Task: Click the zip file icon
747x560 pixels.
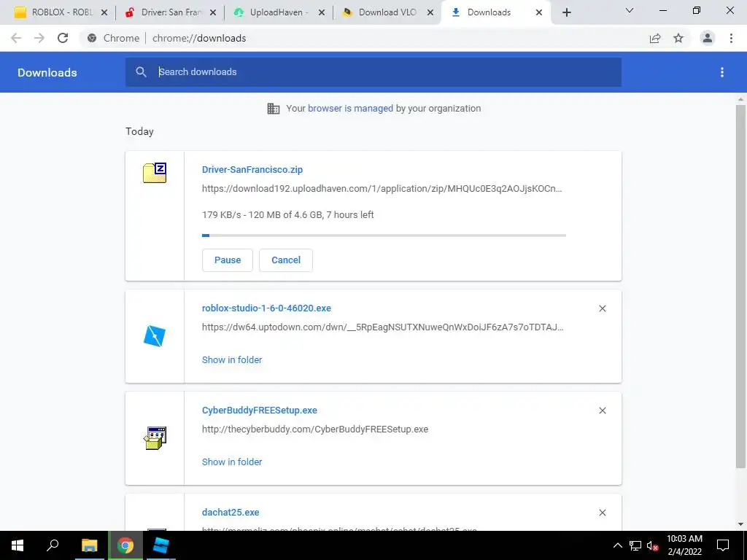Action: coord(155,173)
